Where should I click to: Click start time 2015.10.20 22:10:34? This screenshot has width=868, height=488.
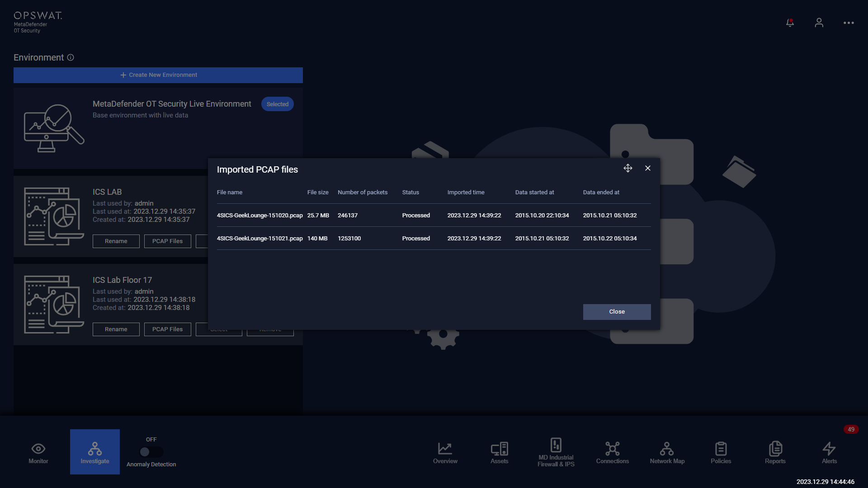coord(542,216)
